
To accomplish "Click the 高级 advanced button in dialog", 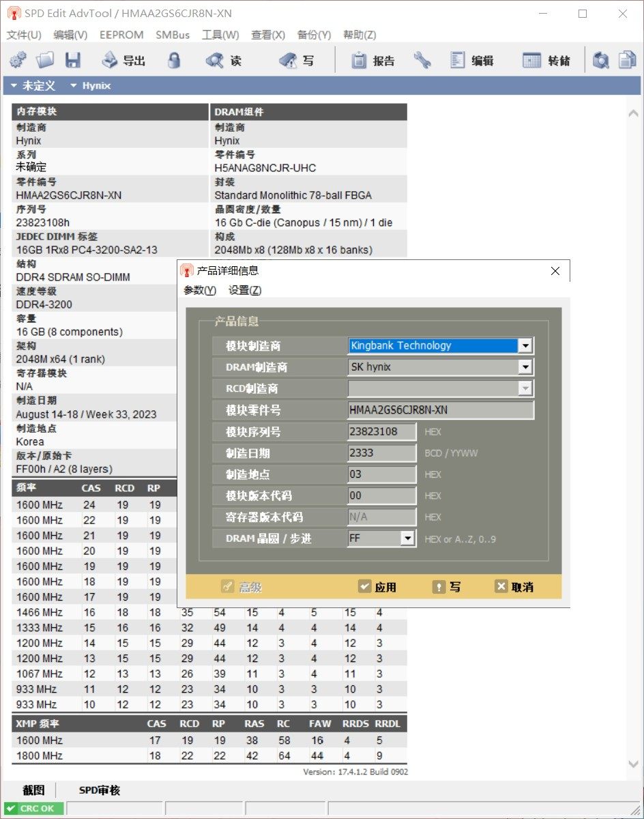I will tap(242, 587).
